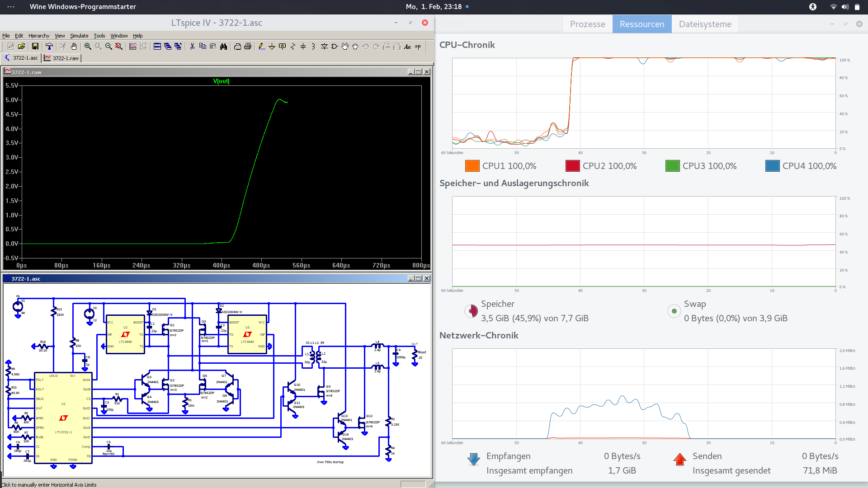Change CPU1 orange color swatch
This screenshot has height=488, width=868.
click(472, 166)
